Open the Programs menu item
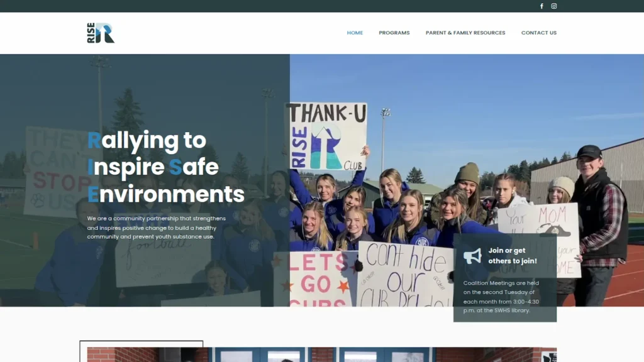 (394, 33)
